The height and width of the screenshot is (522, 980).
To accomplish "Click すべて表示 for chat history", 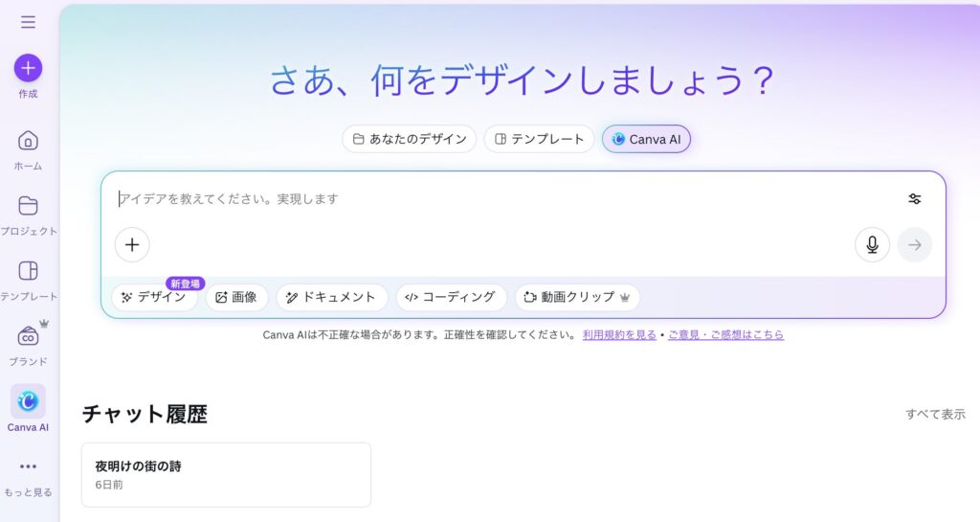I will click(x=935, y=414).
